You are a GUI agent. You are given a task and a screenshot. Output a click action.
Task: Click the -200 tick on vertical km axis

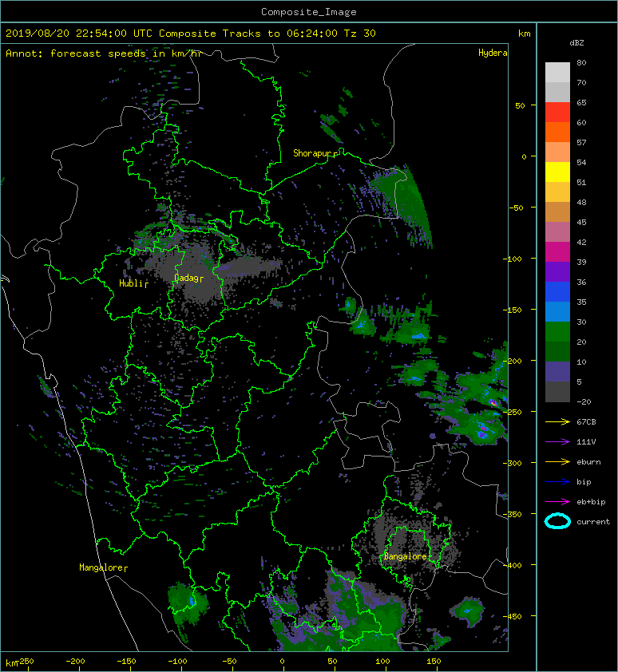click(x=513, y=361)
